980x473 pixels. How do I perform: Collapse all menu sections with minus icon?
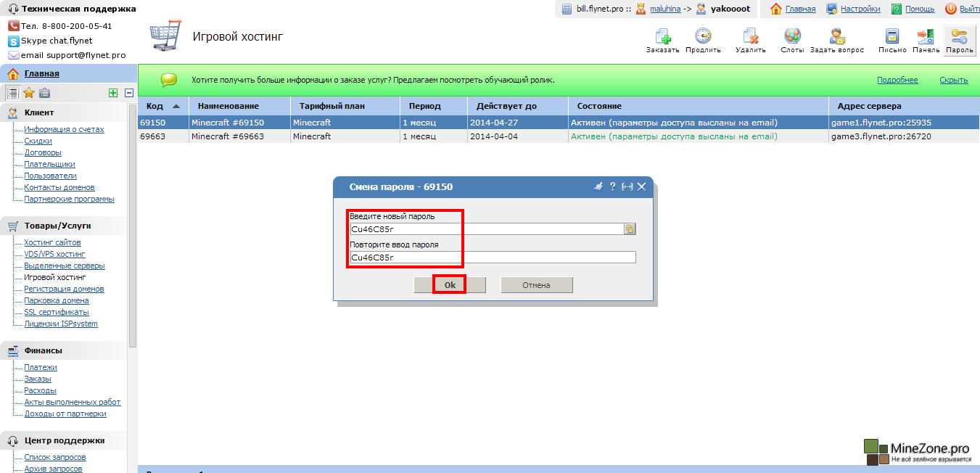pyautogui.click(x=129, y=93)
